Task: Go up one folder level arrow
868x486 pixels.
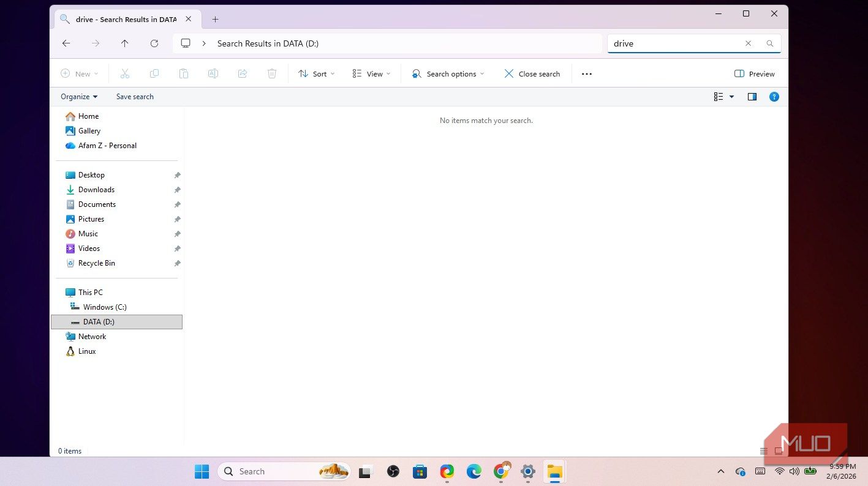Action: [125, 43]
